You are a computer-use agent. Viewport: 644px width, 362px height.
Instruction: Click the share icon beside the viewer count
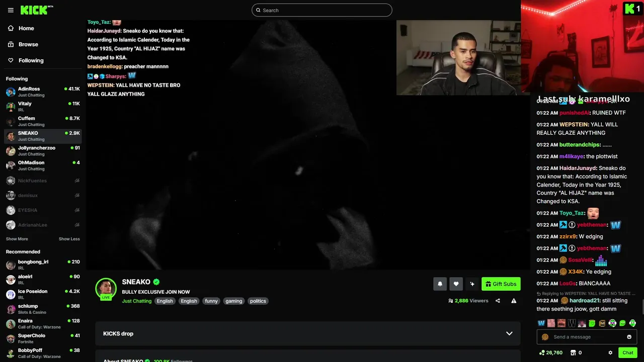(498, 301)
